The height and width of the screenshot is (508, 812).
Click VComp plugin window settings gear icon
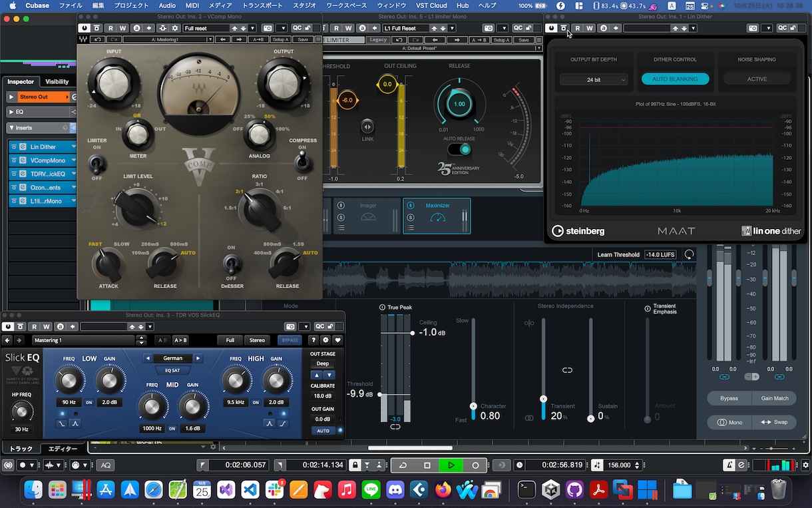175,29
